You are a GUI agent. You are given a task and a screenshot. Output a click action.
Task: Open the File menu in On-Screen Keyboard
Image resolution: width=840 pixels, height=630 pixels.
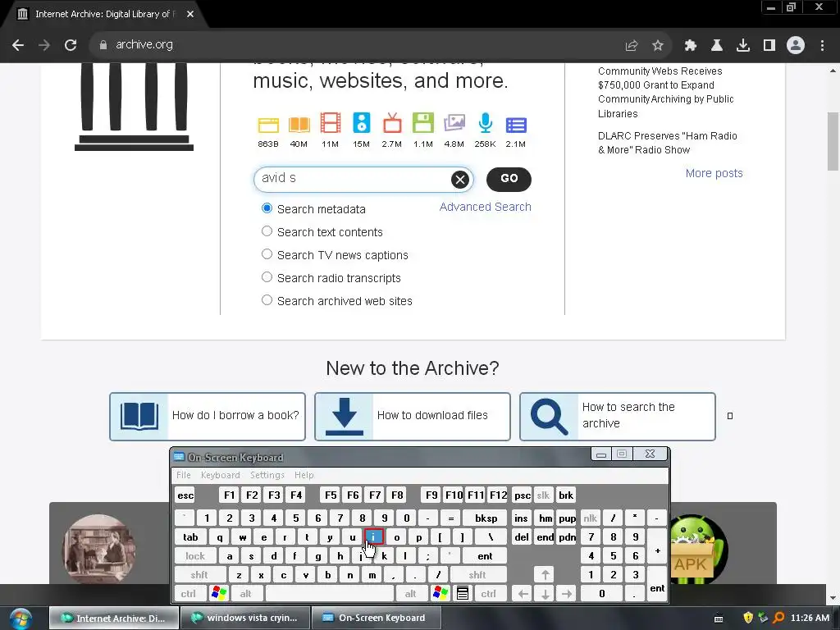point(184,475)
